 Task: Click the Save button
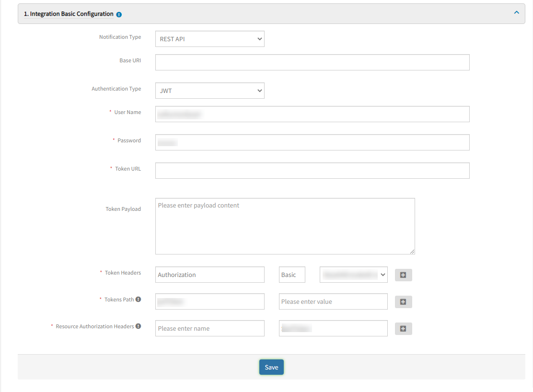click(x=271, y=367)
